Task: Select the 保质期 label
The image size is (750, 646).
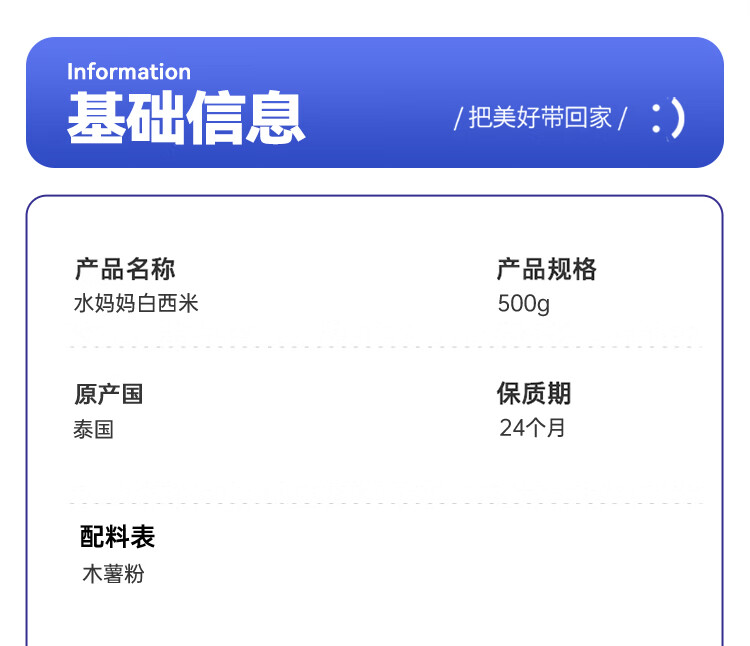Action: pyautogui.click(x=534, y=394)
